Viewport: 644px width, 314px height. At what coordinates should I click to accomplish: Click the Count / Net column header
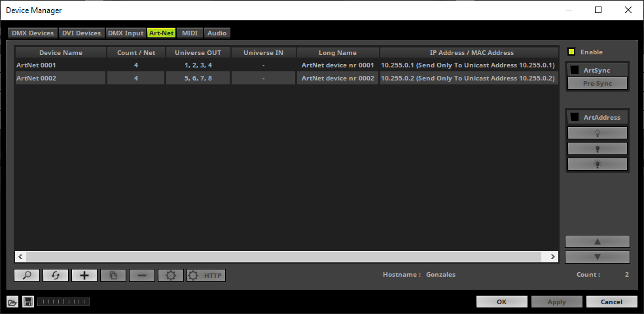[x=136, y=52]
